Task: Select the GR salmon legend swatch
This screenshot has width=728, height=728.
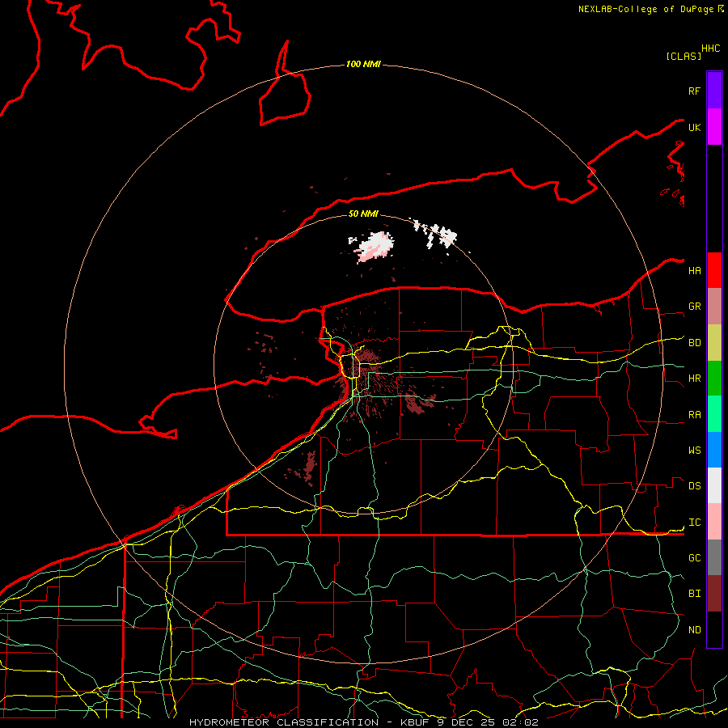Action: 714,306
